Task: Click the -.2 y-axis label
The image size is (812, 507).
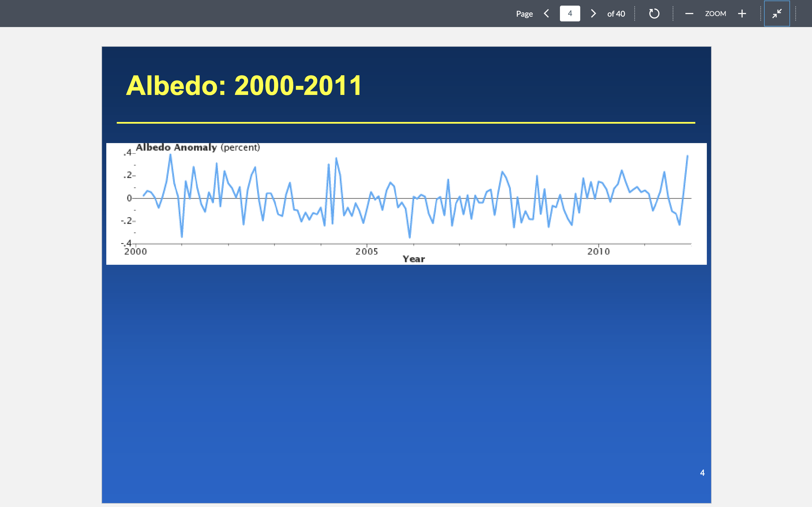Action: (127, 221)
